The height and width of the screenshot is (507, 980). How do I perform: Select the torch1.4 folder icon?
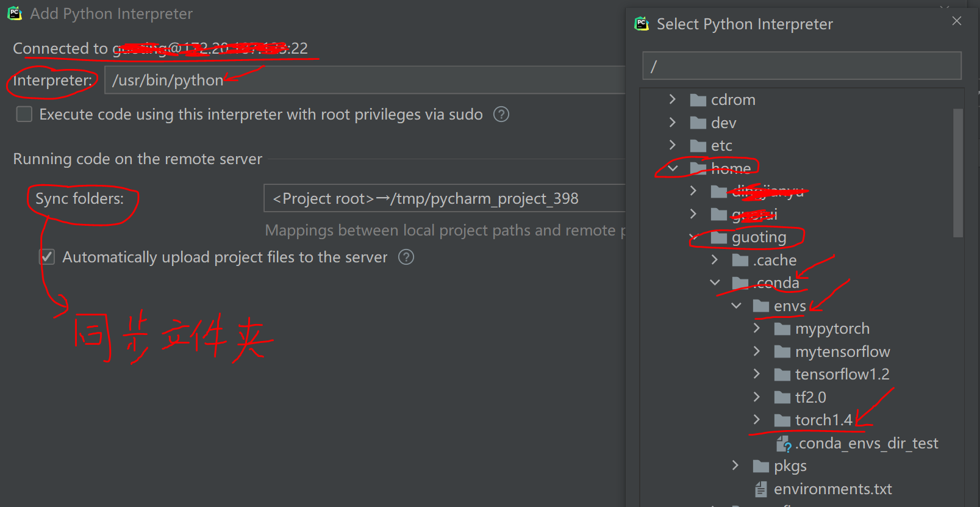click(x=782, y=420)
